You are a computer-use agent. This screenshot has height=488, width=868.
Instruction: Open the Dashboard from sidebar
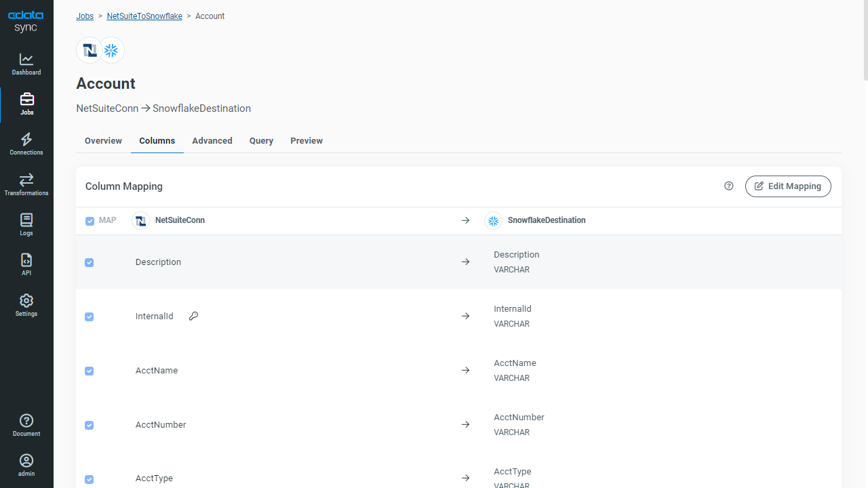tap(26, 64)
